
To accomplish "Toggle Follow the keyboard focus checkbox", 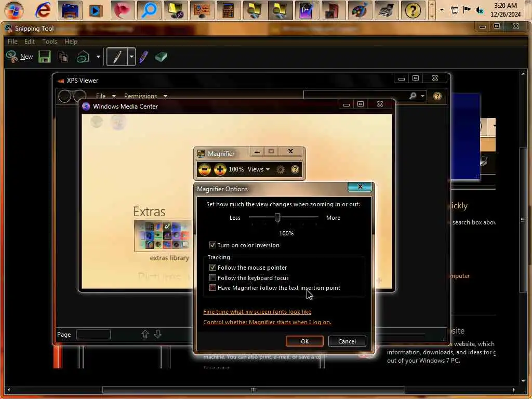I will 212,278.
